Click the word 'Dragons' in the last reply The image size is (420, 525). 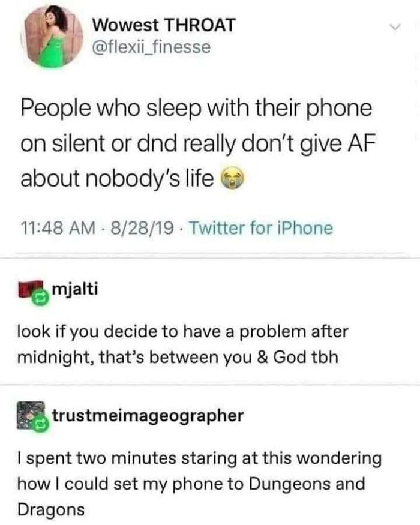51,510
